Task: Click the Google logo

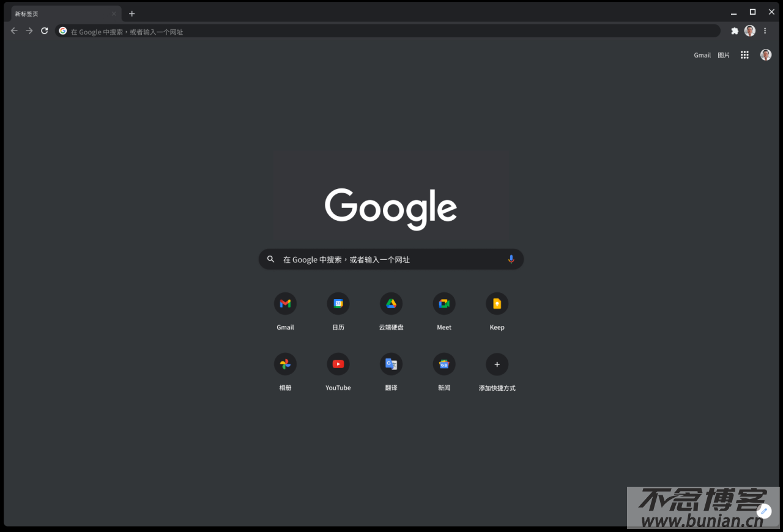Action: [x=391, y=209]
